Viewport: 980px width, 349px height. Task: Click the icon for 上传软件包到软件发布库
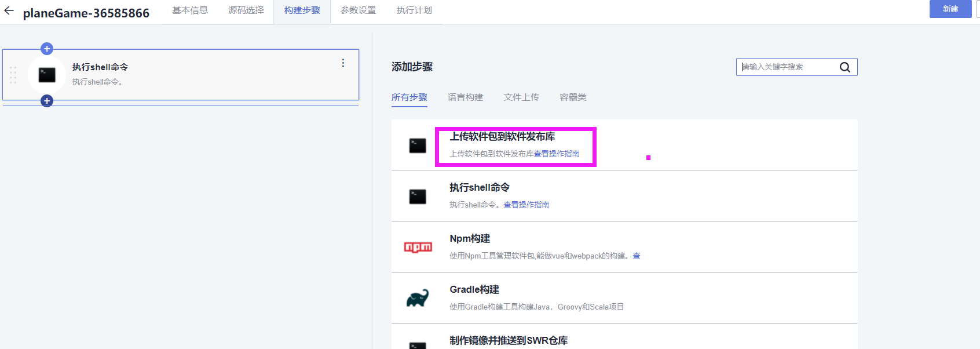point(418,146)
